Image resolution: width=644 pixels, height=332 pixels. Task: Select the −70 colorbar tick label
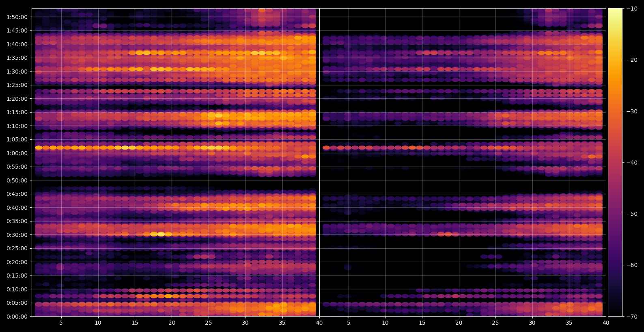click(x=632, y=316)
